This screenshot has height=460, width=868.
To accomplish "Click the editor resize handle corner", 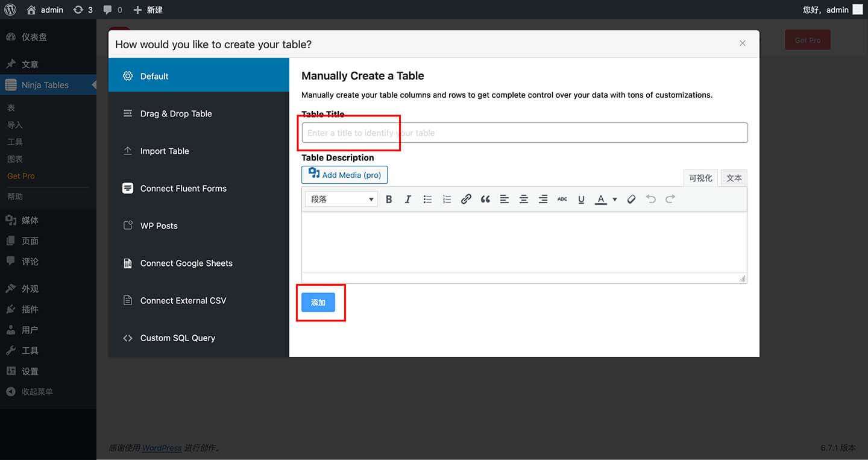I will [x=742, y=278].
